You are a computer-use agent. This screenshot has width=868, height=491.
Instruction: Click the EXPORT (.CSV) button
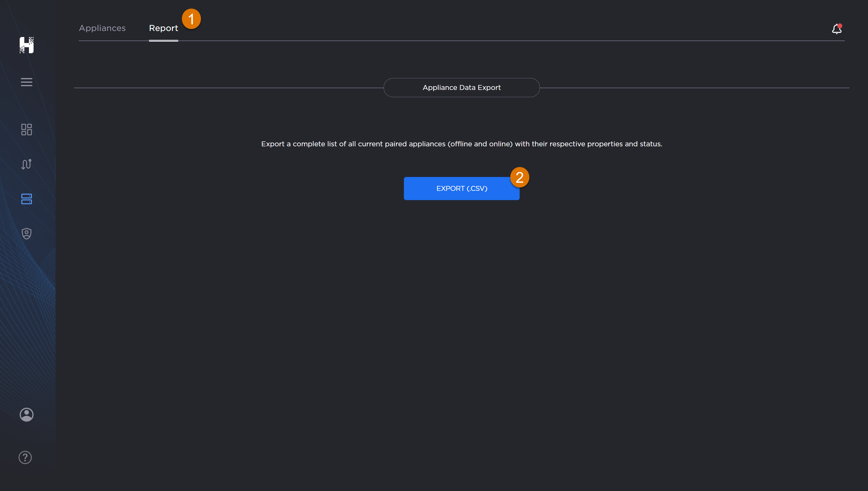coord(461,189)
